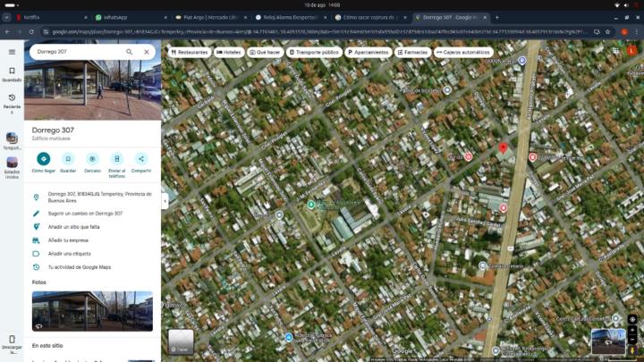Click Añadir una etiqueta option
Image resolution: width=644 pixels, height=362 pixels.
pos(72,254)
